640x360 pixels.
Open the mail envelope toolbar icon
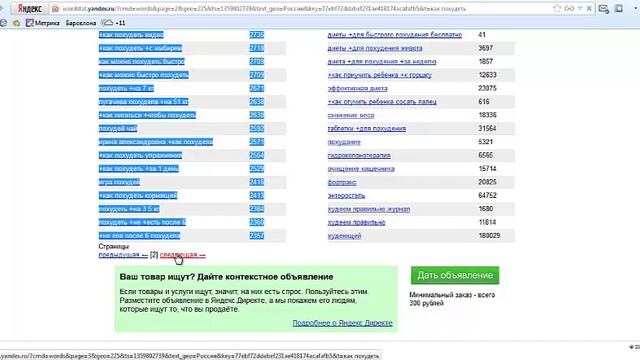point(604,9)
